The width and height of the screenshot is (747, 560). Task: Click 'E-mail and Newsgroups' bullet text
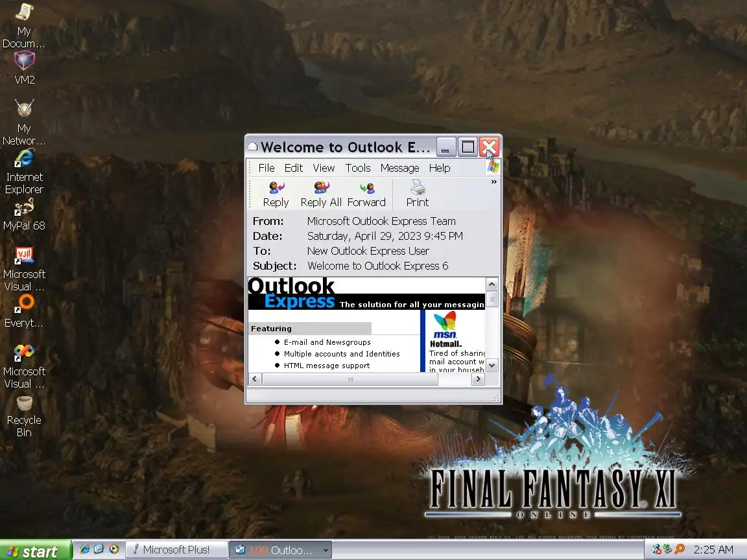[327, 342]
